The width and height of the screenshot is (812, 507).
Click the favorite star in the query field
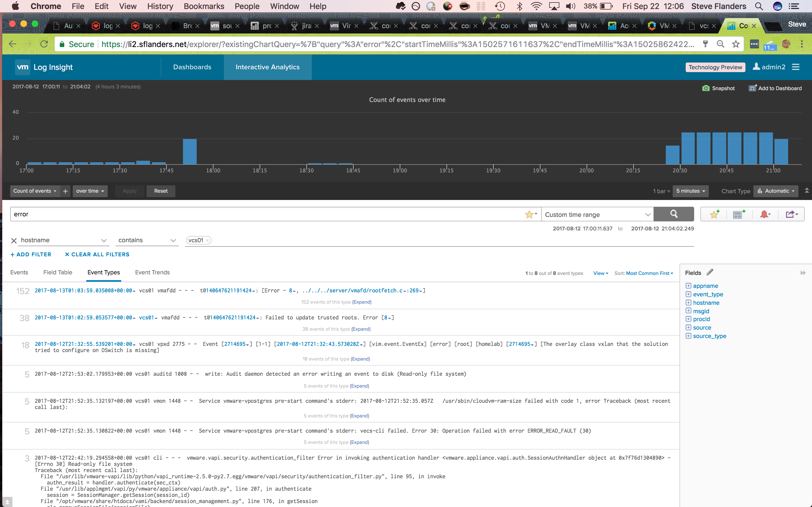point(529,214)
